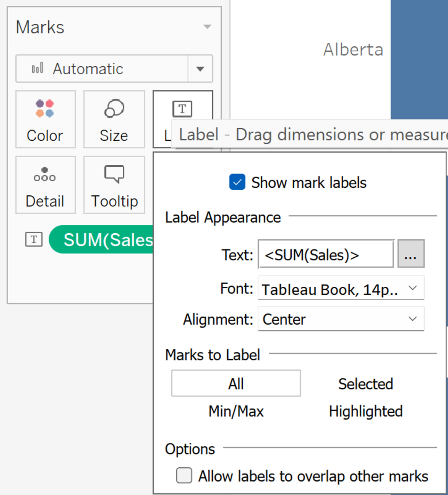Open text editor via ellipsis button

click(x=411, y=254)
